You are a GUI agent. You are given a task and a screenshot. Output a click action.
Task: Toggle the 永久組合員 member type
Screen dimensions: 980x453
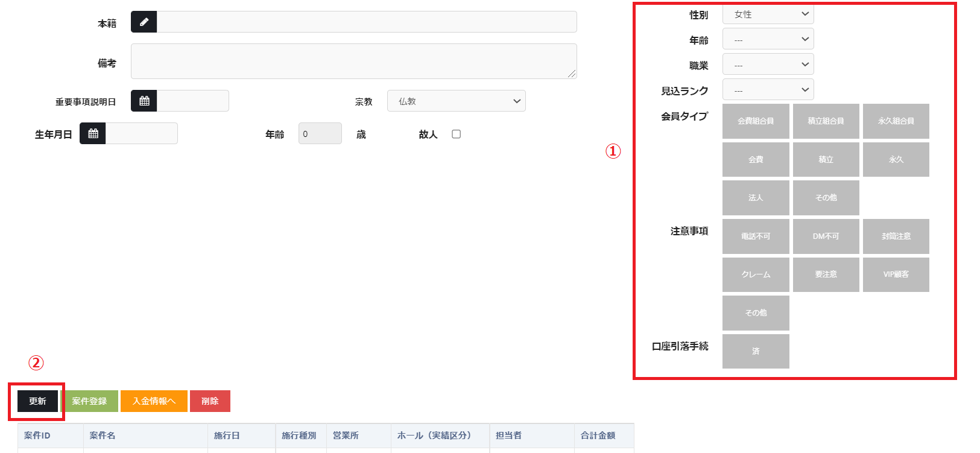[896, 121]
